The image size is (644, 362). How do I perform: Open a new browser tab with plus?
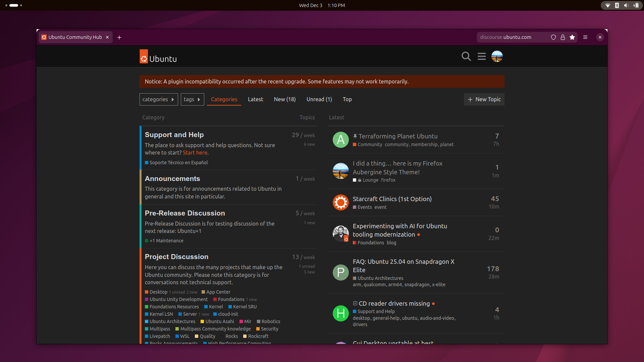point(119,37)
